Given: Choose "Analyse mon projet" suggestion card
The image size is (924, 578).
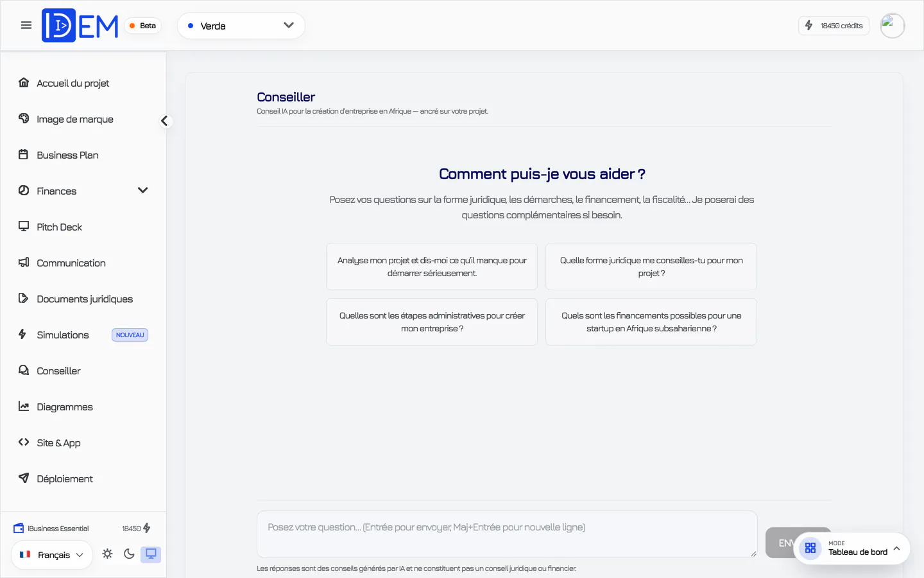Looking at the screenshot, I should (x=432, y=267).
